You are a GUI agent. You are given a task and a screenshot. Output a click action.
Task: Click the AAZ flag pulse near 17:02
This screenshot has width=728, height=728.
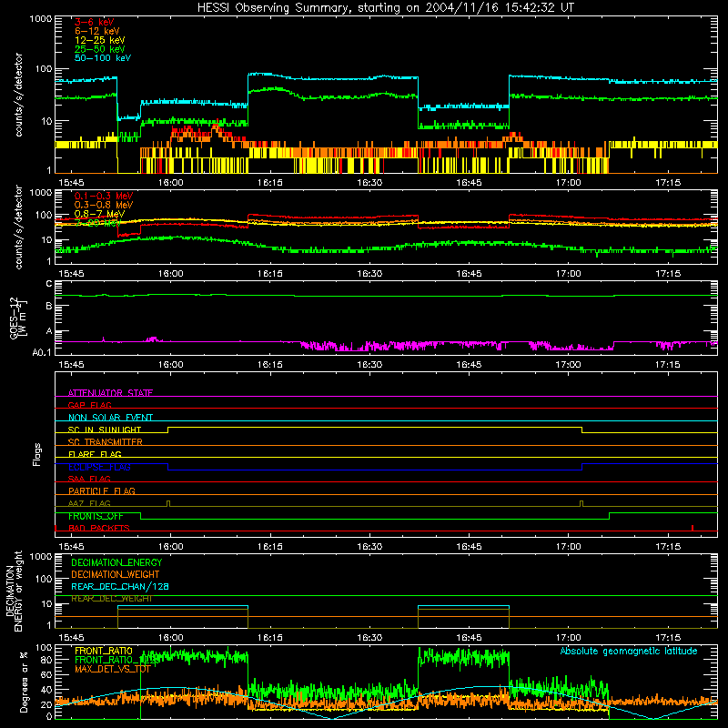click(581, 504)
